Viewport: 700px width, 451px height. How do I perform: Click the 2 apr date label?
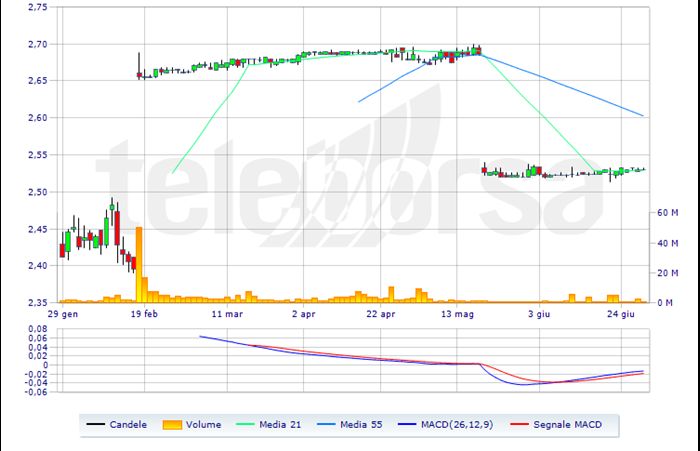[x=303, y=313]
